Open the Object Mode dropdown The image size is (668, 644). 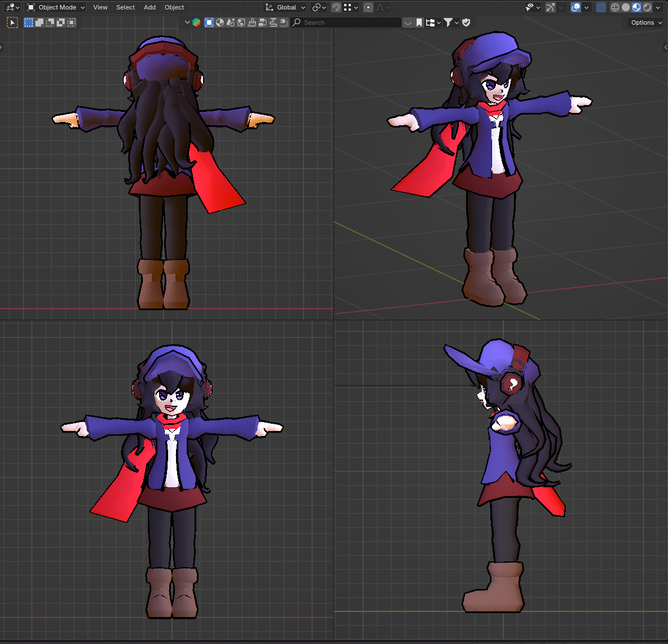(56, 7)
